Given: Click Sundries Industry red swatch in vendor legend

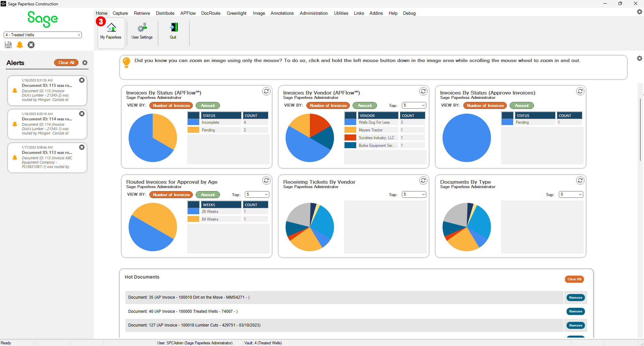Looking at the screenshot, I should (350, 138).
